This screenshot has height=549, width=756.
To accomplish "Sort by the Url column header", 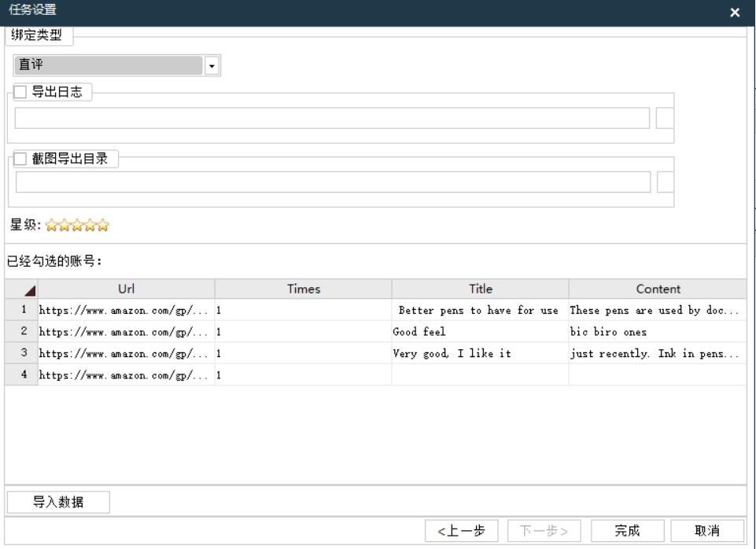I will click(127, 289).
